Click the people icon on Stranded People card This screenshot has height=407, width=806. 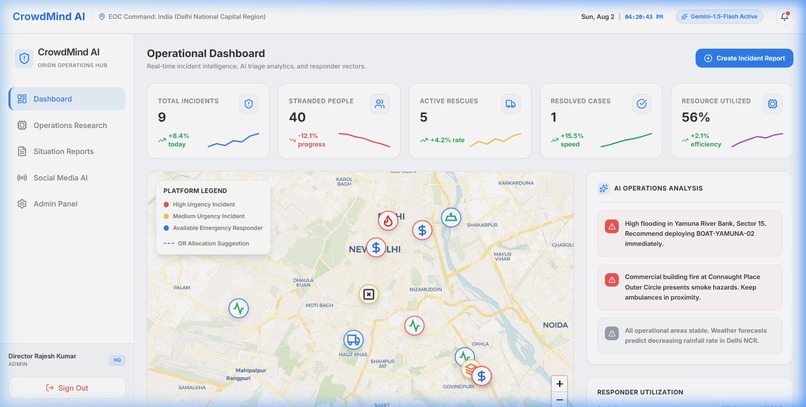pos(380,104)
